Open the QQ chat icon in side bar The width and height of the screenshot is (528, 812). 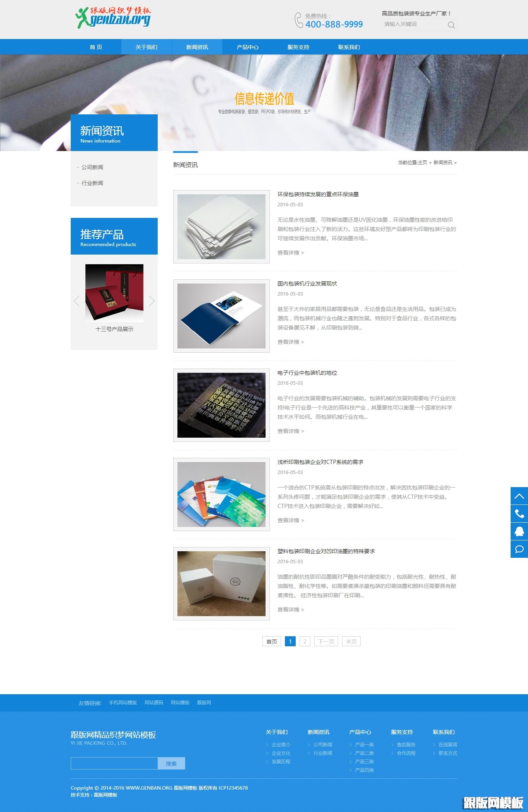click(519, 532)
